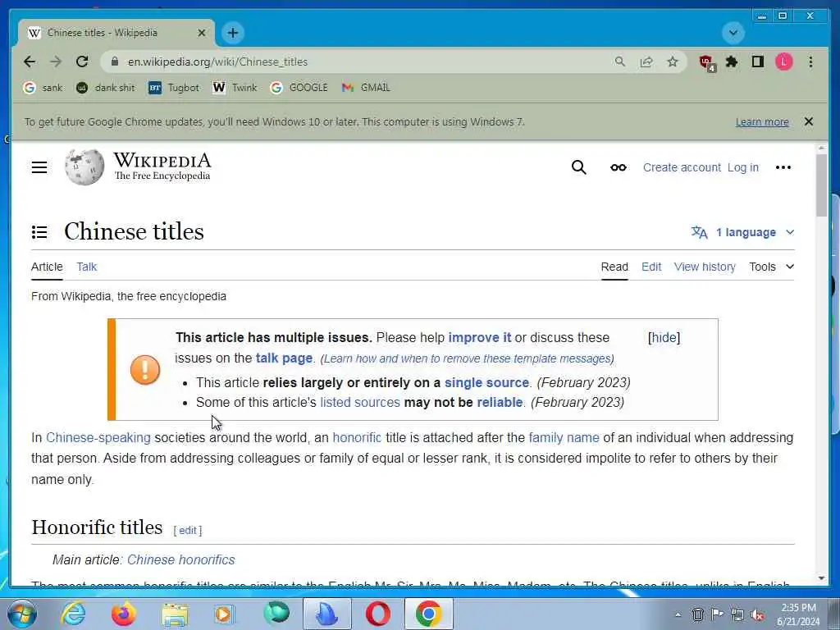The image size is (840, 630).
Task: Click the address bar search lens icon
Action: point(620,62)
